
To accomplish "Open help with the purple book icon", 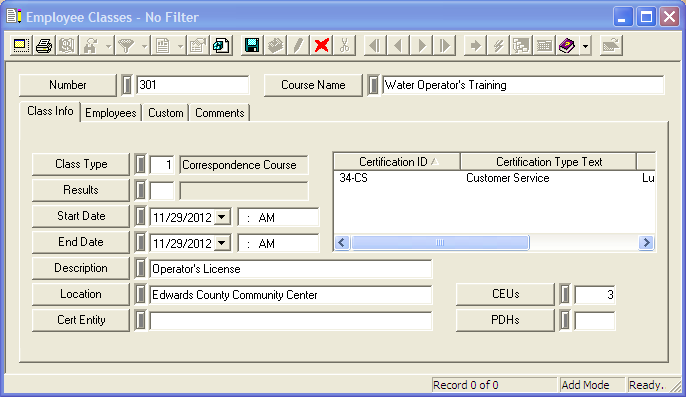I will (x=567, y=45).
